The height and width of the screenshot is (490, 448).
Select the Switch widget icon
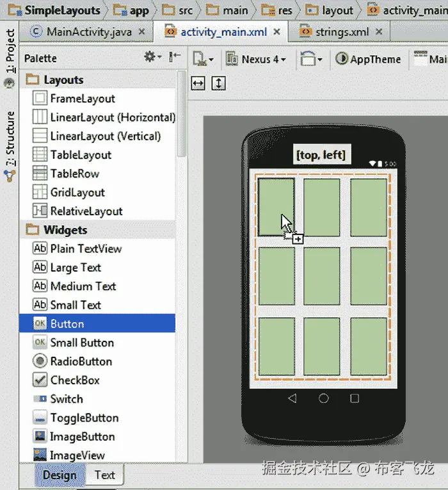40,399
